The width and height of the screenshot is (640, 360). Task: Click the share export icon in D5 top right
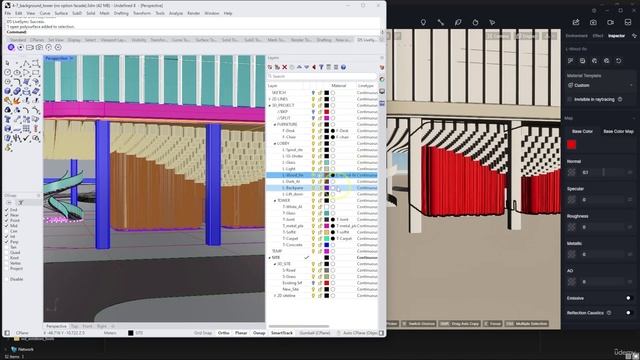pyautogui.click(x=576, y=22)
